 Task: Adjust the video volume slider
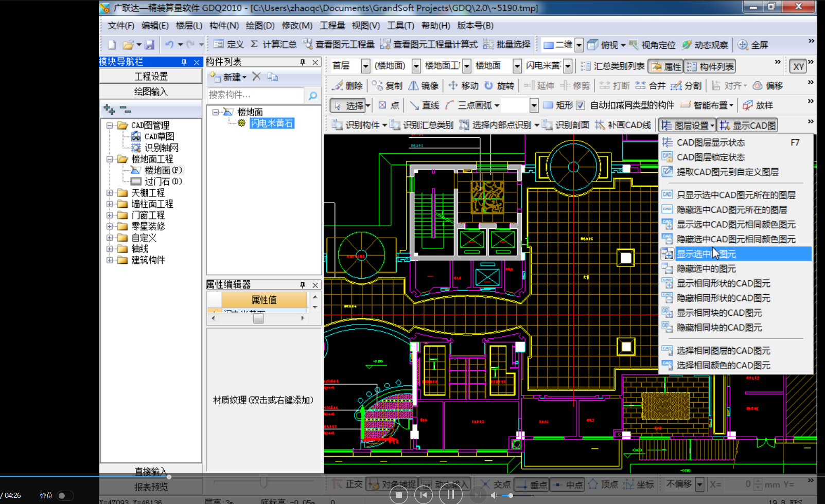[x=517, y=496]
